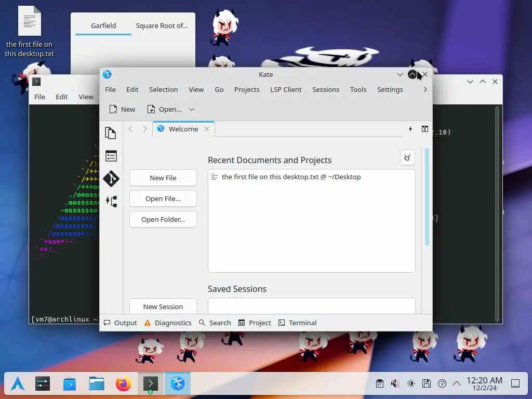Open the Documents sidebar panel icon

(111, 133)
